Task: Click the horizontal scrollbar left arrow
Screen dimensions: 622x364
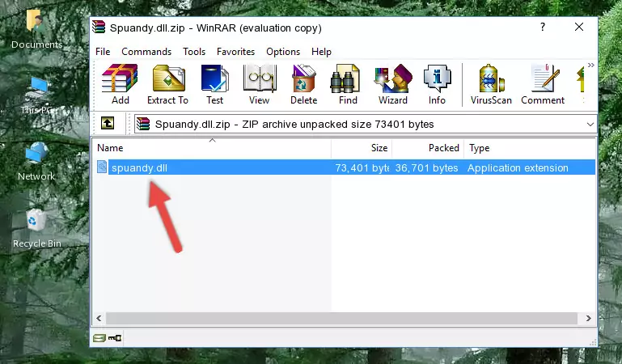Action: tap(99, 318)
